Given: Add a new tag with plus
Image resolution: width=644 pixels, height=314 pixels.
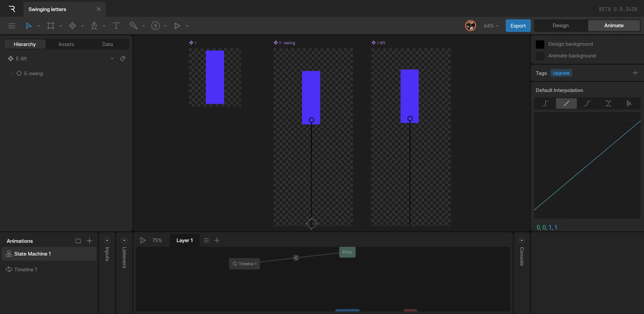Looking at the screenshot, I should [x=635, y=73].
